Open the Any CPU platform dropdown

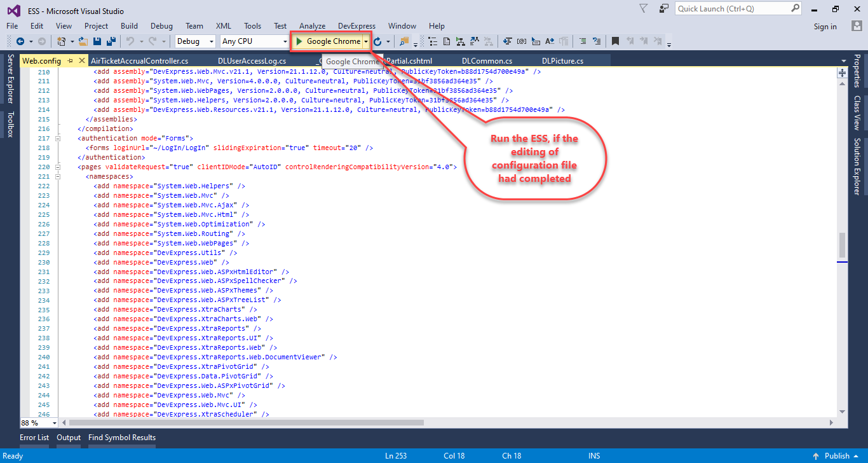click(255, 41)
